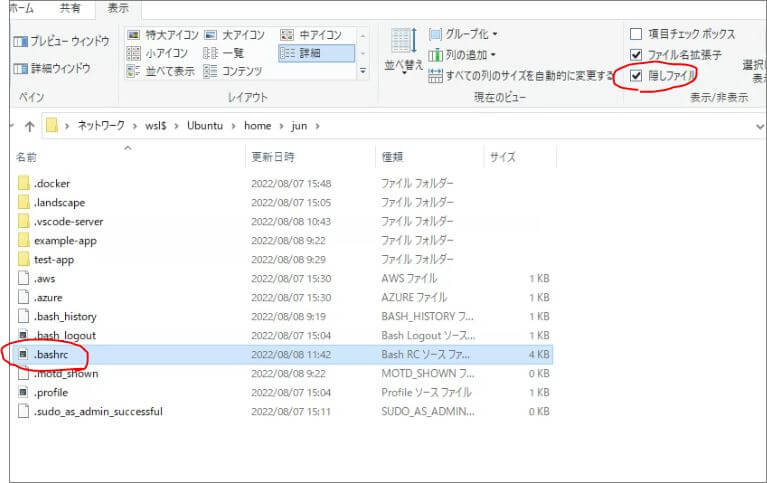Viewport: 767px width, 483px height.
Task: Click Ubuntu in the address path
Action: click(x=205, y=126)
